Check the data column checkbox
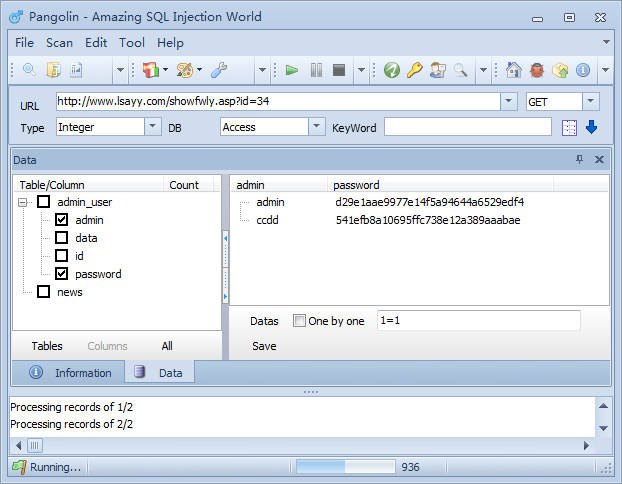 point(61,237)
